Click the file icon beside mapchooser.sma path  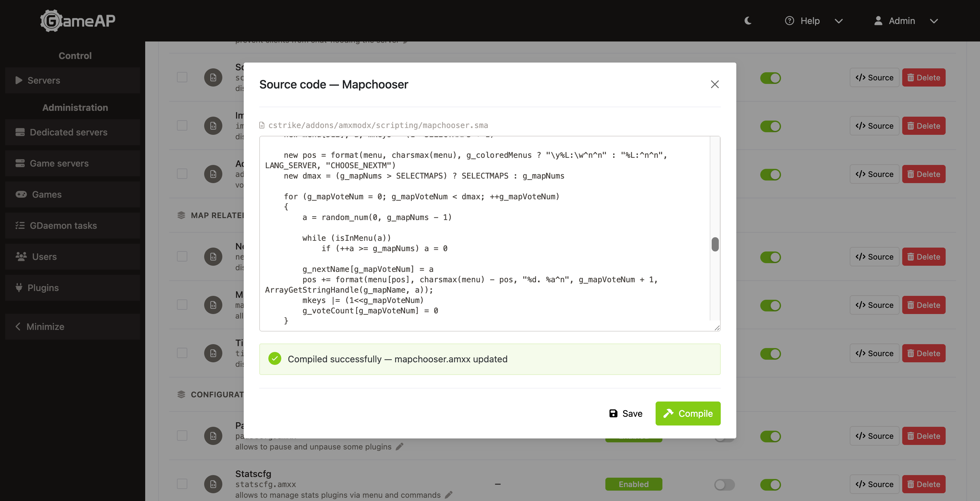tap(262, 125)
